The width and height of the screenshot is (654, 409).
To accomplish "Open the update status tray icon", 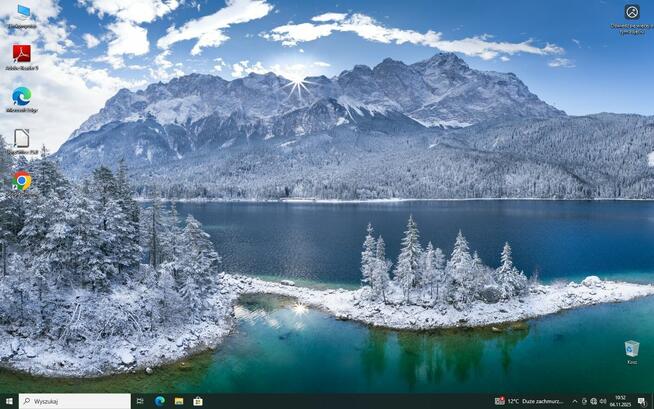I will (584, 401).
